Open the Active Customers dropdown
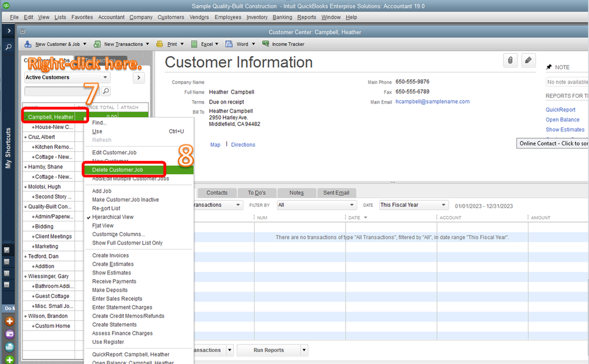589x364 pixels. [67, 77]
